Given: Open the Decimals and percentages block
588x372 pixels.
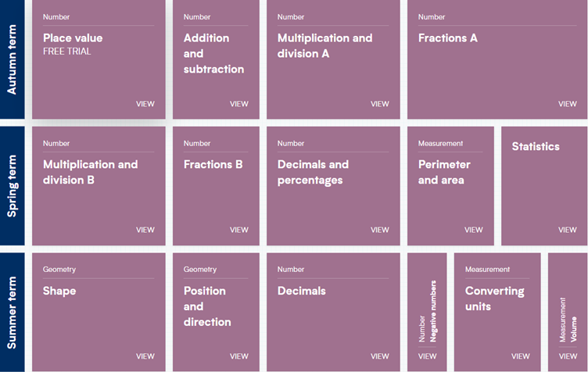Looking at the screenshot, I should click(x=332, y=186).
